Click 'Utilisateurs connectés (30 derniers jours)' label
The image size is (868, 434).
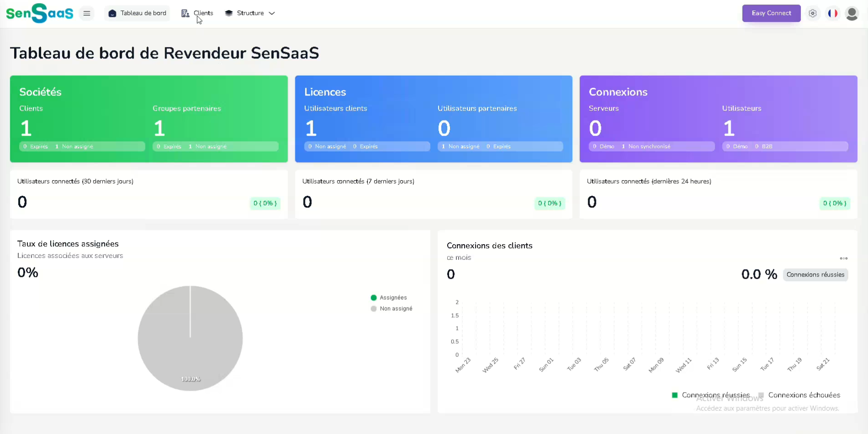tap(75, 181)
